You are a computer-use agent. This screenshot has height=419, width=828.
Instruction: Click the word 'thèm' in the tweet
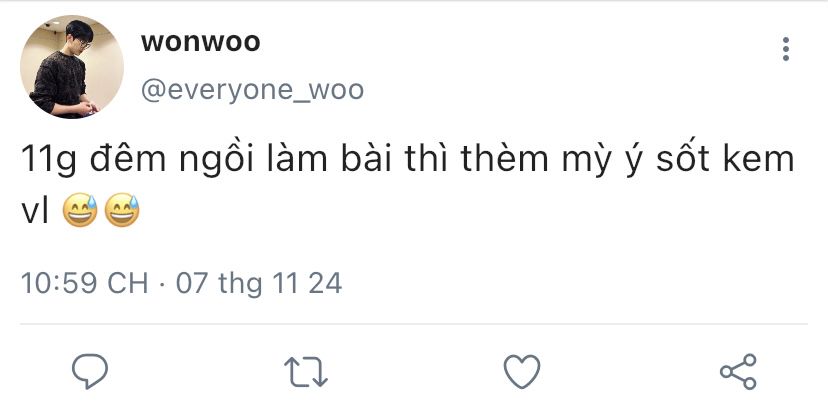[504, 158]
